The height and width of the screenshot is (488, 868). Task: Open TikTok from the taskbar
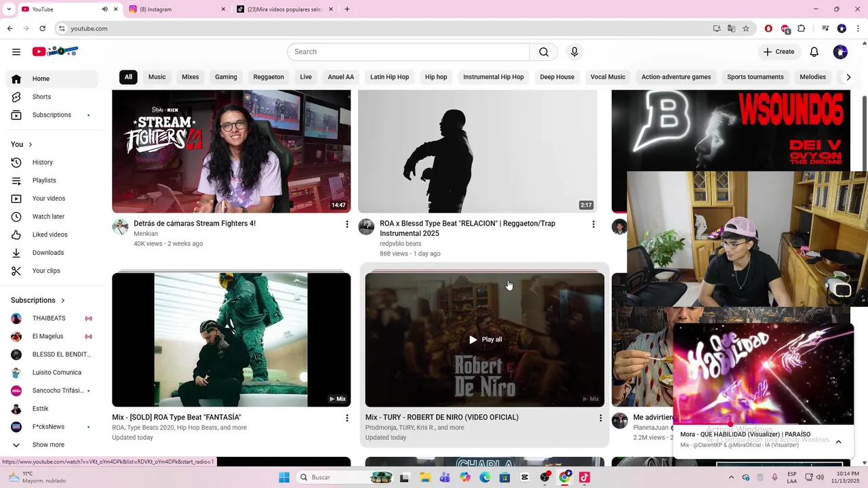[585, 477]
